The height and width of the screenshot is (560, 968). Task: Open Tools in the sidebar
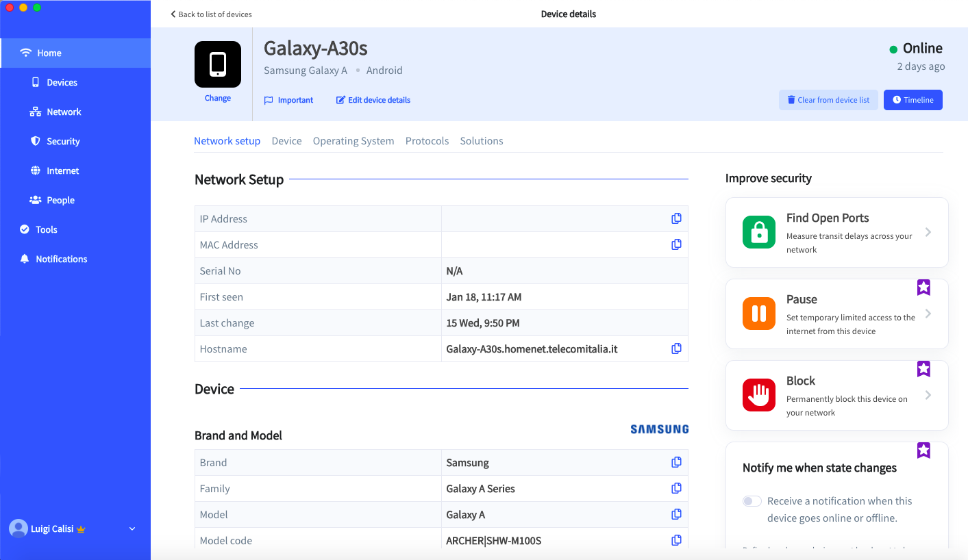[x=75, y=229]
